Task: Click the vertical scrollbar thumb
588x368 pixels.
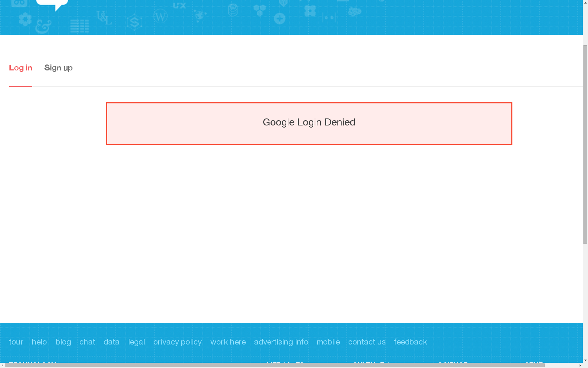Action: [x=585, y=144]
